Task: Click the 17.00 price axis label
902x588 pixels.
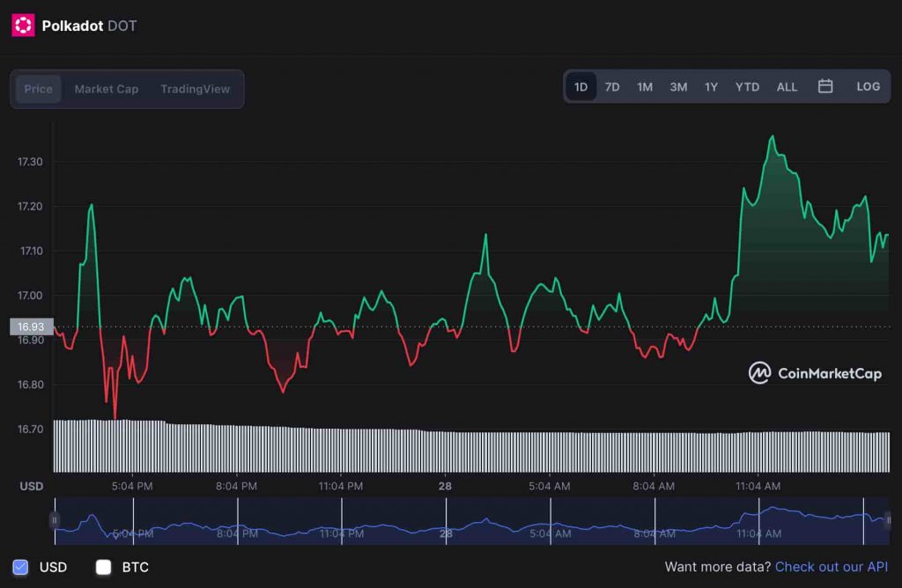Action: coord(30,296)
